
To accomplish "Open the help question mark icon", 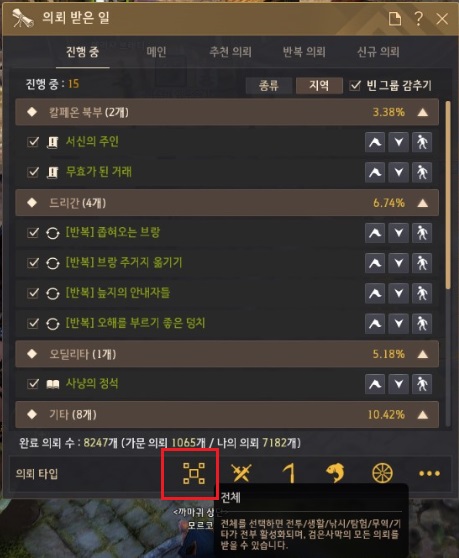I will point(418,19).
